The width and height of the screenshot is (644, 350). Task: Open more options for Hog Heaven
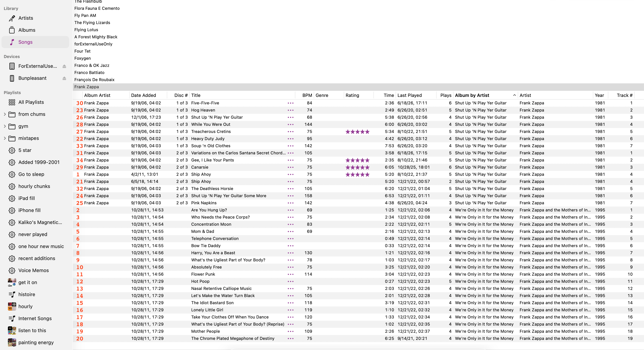click(290, 110)
